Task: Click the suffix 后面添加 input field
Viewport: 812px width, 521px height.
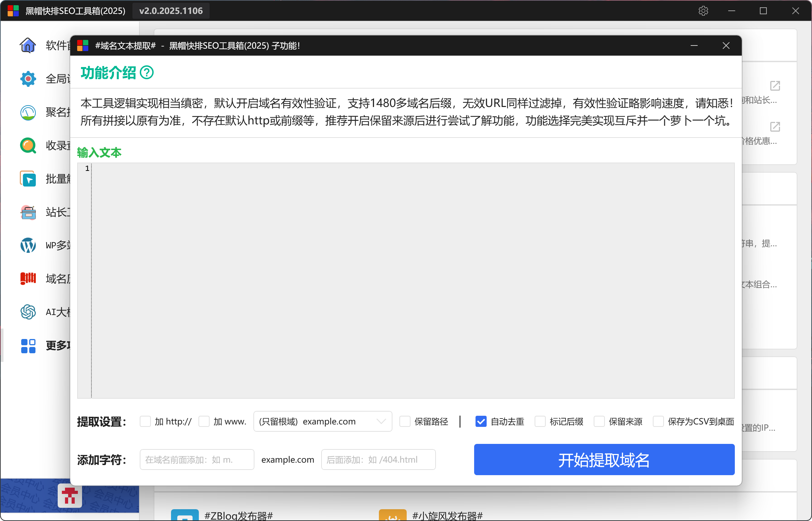Action: [x=378, y=460]
